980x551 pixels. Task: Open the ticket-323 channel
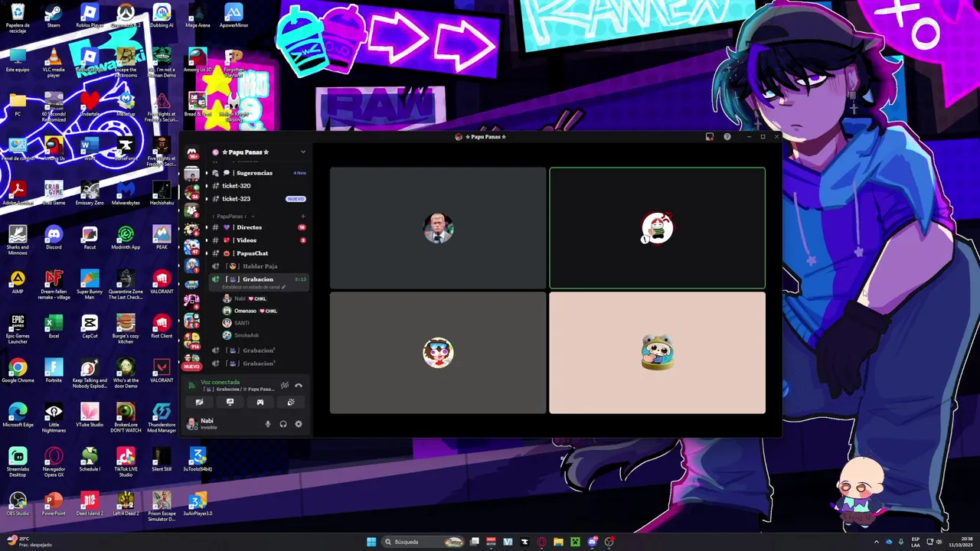(258, 199)
